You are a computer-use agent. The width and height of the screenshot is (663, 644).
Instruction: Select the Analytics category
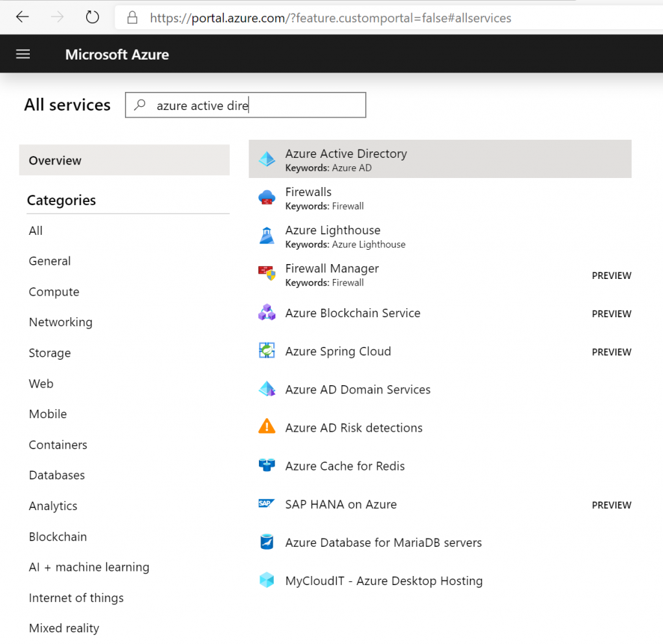pyautogui.click(x=53, y=506)
